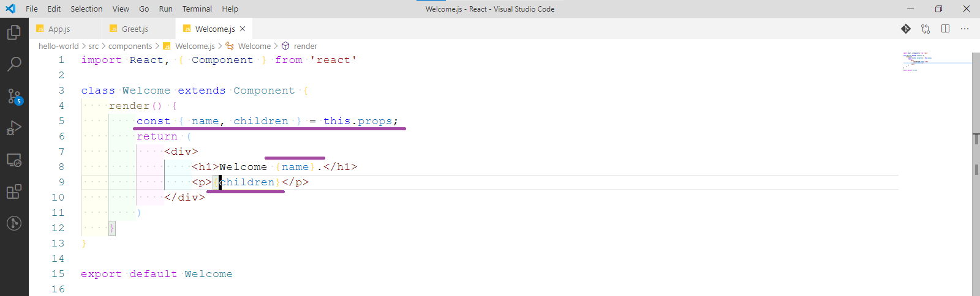Click Welcome.js file in breadcrumb
Image resolution: width=980 pixels, height=296 pixels.
(195, 46)
